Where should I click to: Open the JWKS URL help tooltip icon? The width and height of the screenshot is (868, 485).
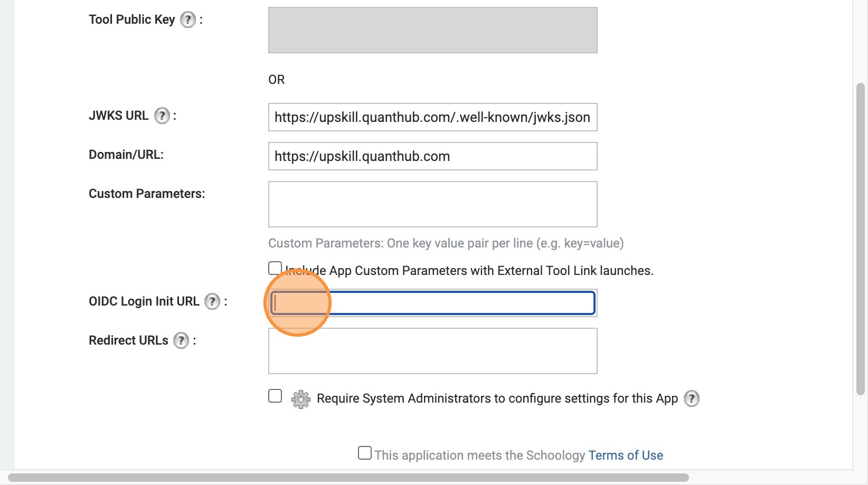pyautogui.click(x=162, y=116)
